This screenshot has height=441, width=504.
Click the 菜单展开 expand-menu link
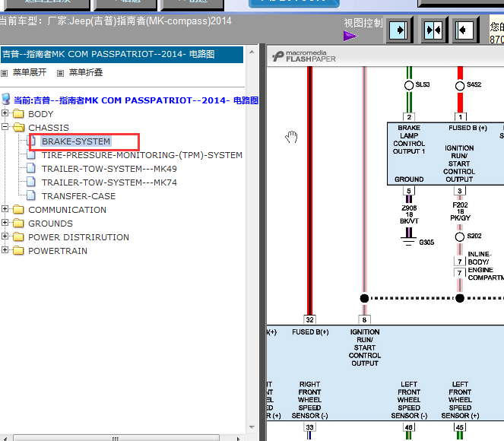[29, 72]
